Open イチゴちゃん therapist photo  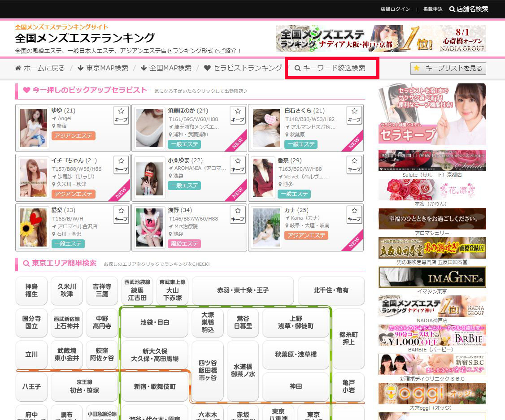[34, 178]
